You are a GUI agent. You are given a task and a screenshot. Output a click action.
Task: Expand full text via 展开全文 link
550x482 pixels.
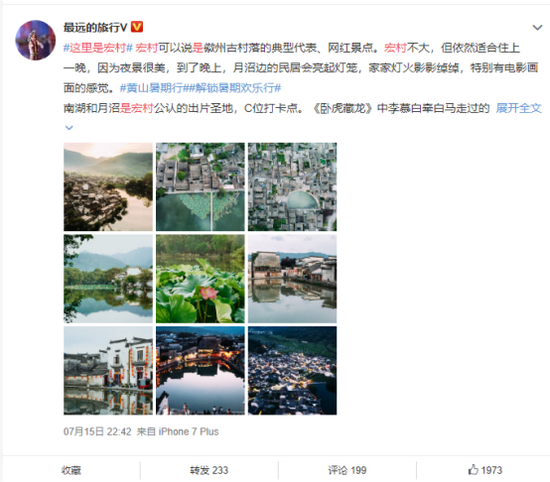pos(519,108)
